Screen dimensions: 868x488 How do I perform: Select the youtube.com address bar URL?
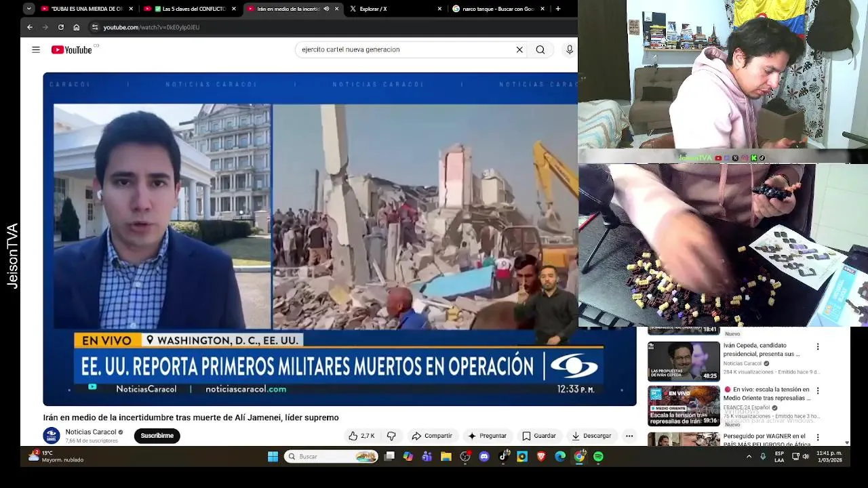tap(151, 27)
